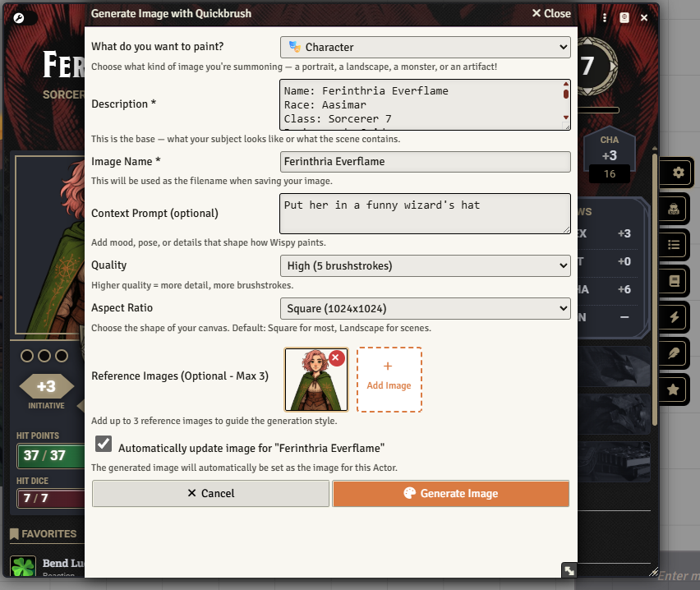The width and height of the screenshot is (700, 590).
Task: Open the quill biography icon
Action: point(674,353)
